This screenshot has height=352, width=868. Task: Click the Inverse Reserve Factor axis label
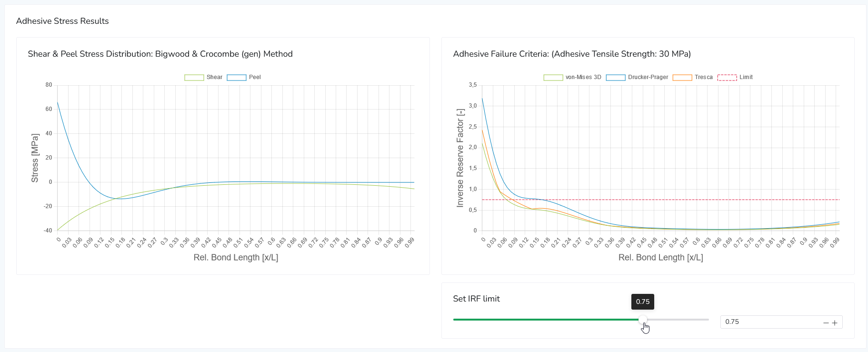coord(460,157)
